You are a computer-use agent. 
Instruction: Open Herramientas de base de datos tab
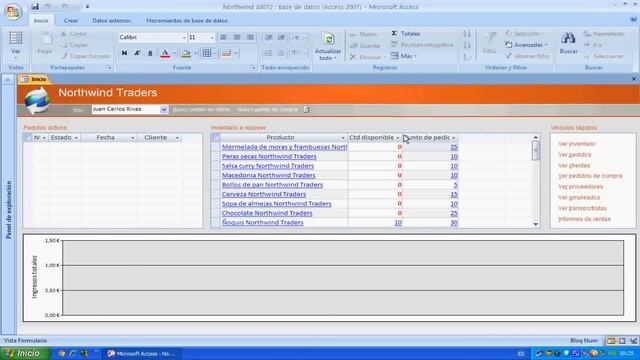coord(187,20)
